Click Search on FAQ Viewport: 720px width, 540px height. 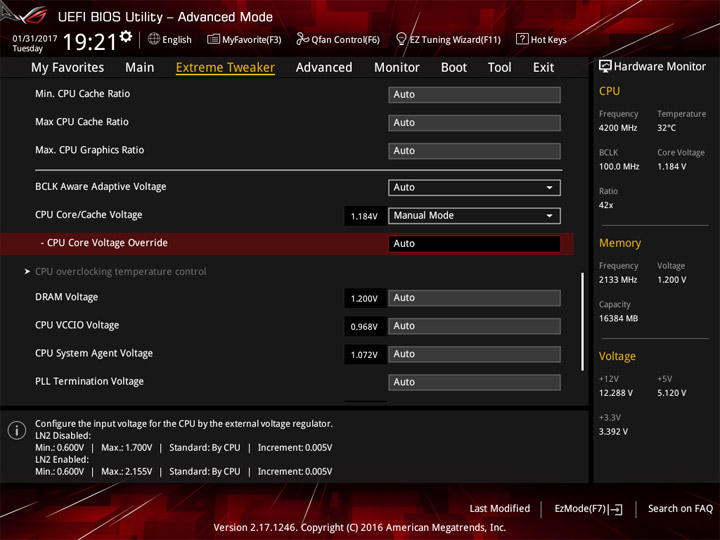coord(680,508)
